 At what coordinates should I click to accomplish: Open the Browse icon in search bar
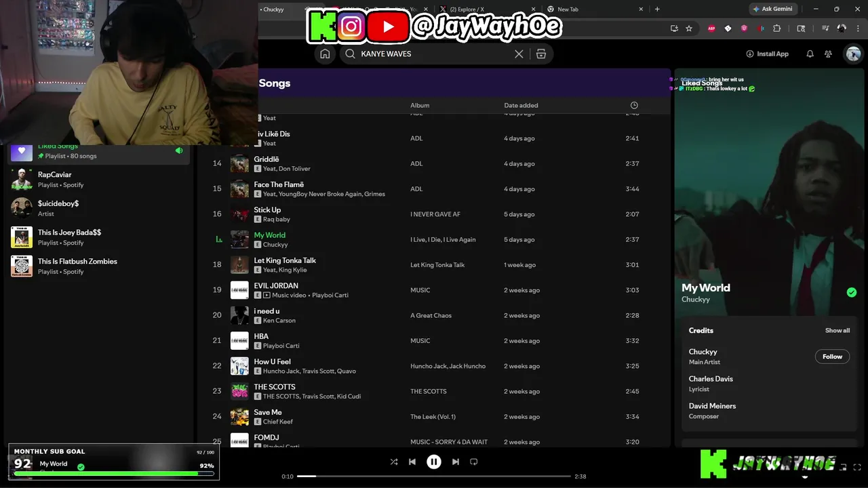point(541,54)
